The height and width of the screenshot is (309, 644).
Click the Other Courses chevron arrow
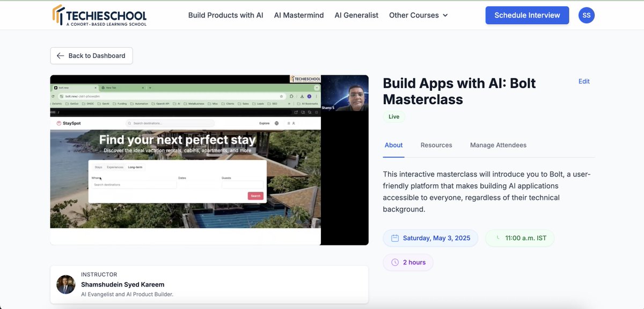(445, 16)
